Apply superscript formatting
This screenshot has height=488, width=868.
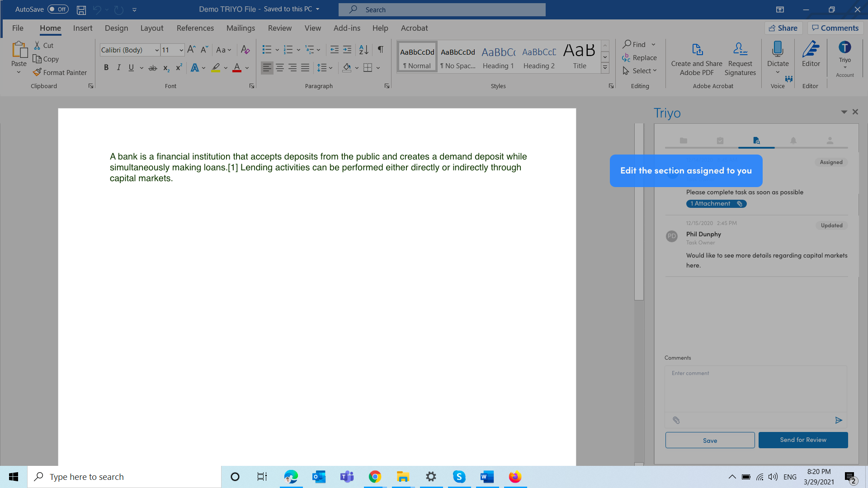point(179,68)
